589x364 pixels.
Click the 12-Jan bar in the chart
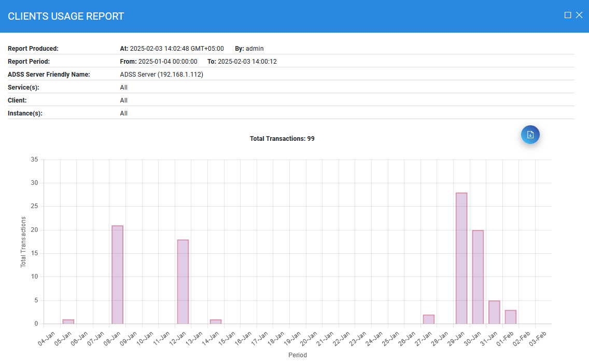183,282
